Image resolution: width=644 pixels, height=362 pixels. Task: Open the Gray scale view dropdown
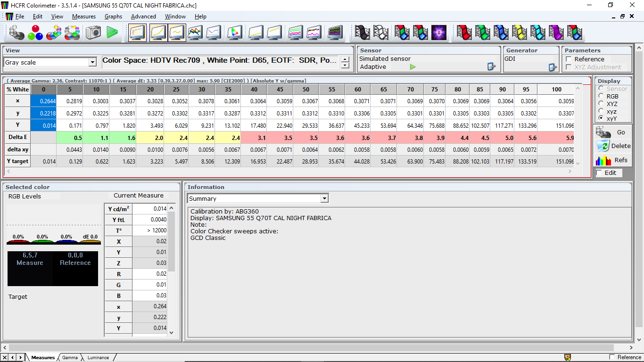(x=92, y=62)
